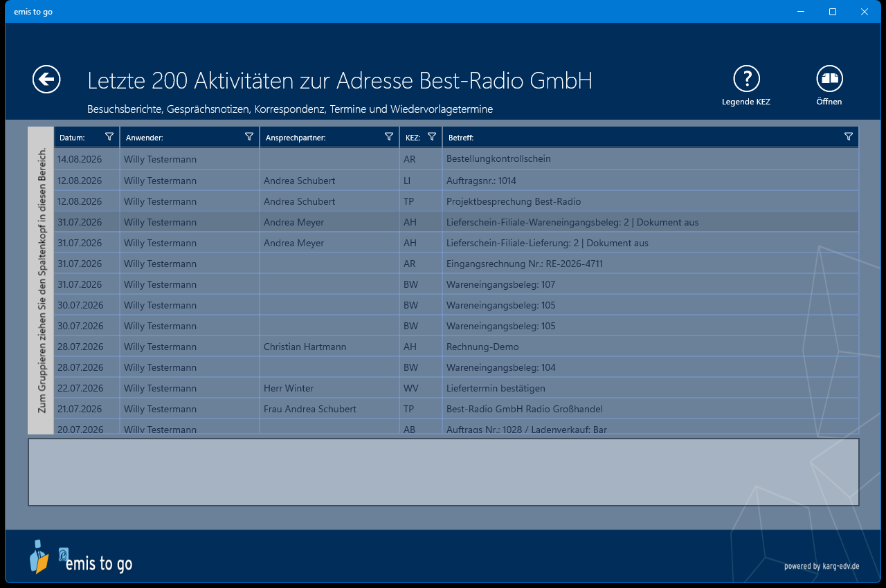Image resolution: width=886 pixels, height=588 pixels.
Task: Select Lieferschein-Filiale-Wareneingangsbeleg: 2 row
Action: click(456, 222)
